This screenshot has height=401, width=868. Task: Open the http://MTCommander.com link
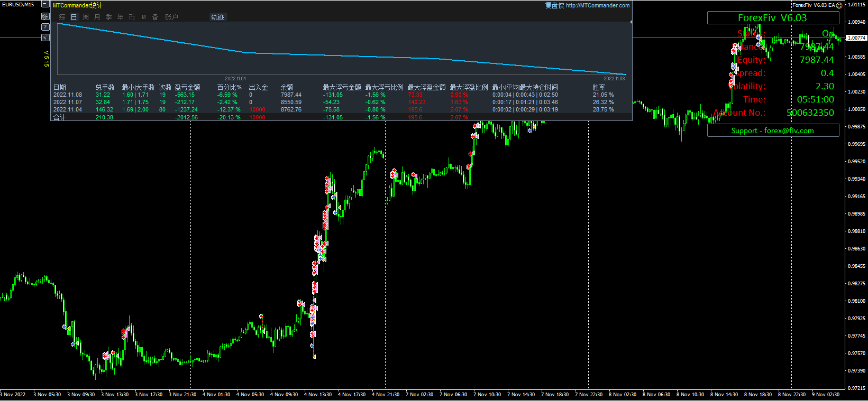pyautogui.click(x=598, y=5)
